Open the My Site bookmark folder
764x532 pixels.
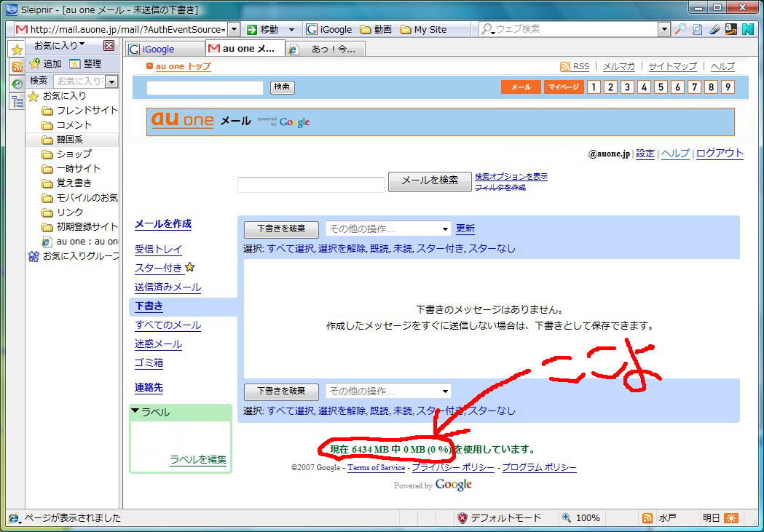click(x=423, y=29)
